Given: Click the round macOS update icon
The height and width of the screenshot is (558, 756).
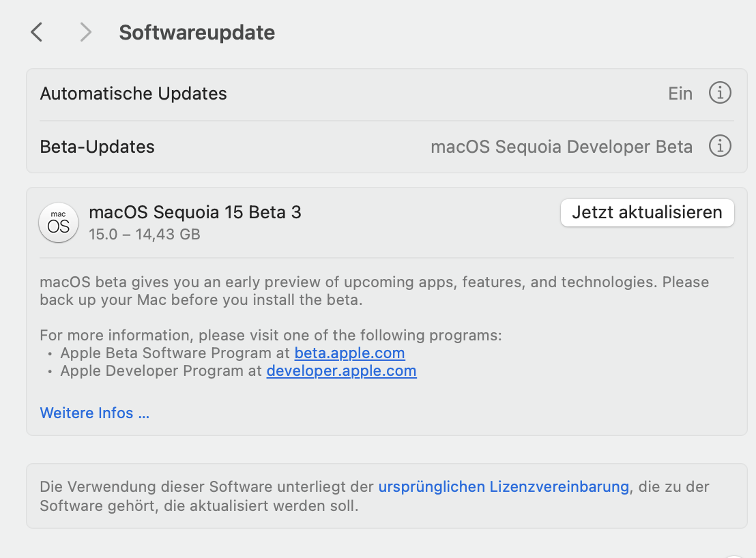Looking at the screenshot, I should pyautogui.click(x=59, y=222).
